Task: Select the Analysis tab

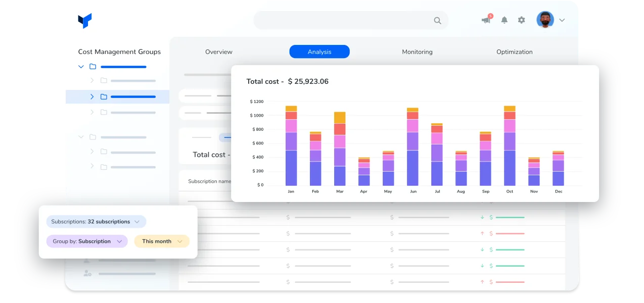Action: click(319, 52)
